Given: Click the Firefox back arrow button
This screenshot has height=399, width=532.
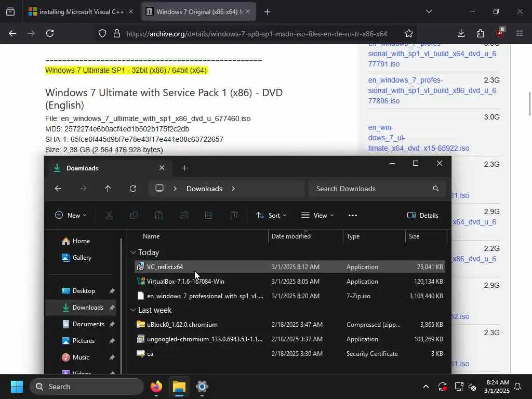Looking at the screenshot, I should (12, 33).
